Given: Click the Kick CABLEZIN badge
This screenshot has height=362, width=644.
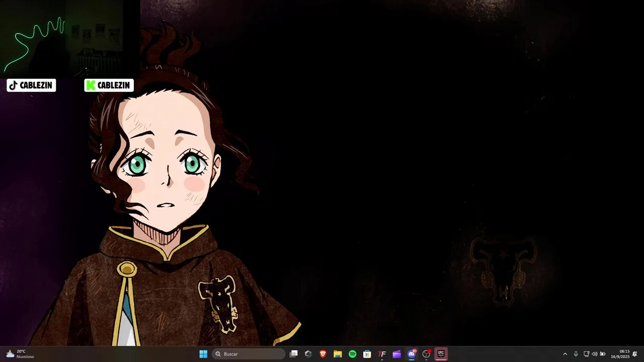Looking at the screenshot, I should click(x=109, y=85).
